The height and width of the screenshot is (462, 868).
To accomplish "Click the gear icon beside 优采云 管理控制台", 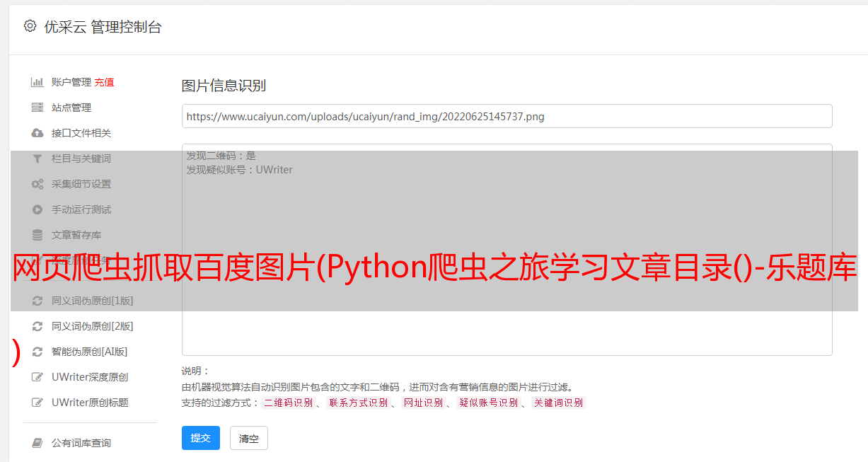I will (30, 26).
